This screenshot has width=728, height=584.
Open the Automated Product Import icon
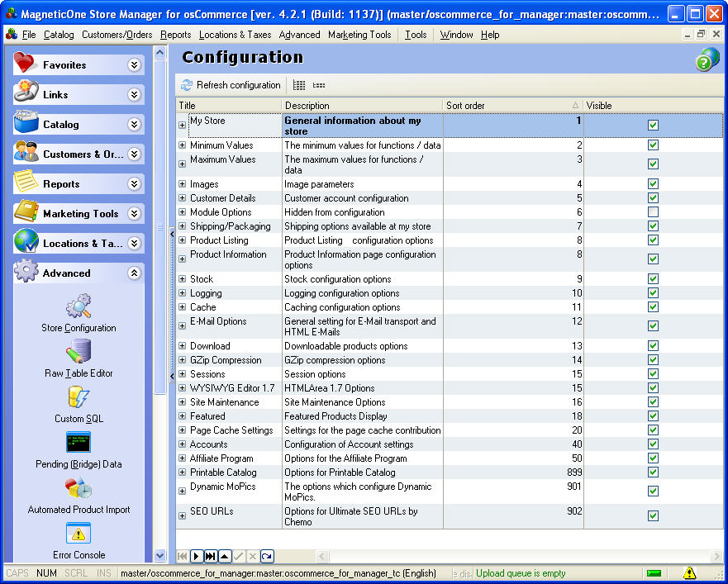(79, 488)
